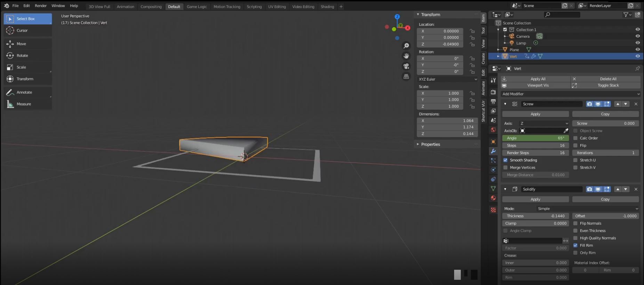Remove the Screw modifier with X
The image size is (644, 285).
636,104
